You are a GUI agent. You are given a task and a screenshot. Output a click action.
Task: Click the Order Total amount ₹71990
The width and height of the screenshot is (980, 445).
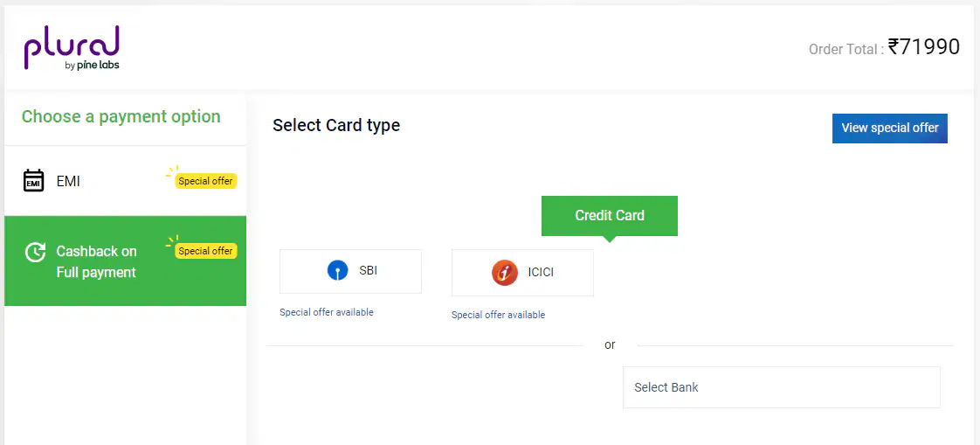[x=924, y=47]
